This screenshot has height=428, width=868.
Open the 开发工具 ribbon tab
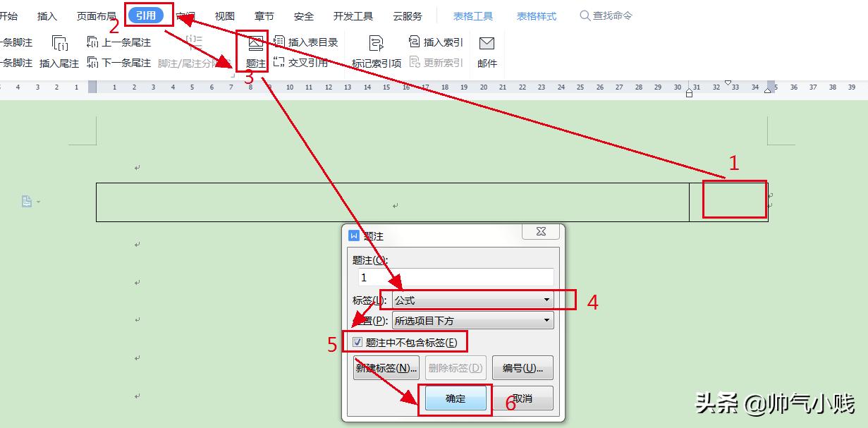point(353,16)
